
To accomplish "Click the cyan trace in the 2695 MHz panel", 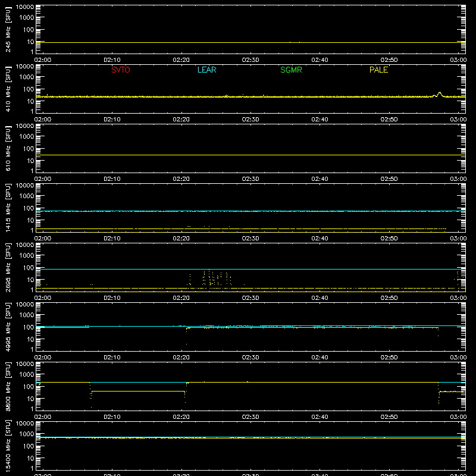I will pyautogui.click(x=250, y=270).
